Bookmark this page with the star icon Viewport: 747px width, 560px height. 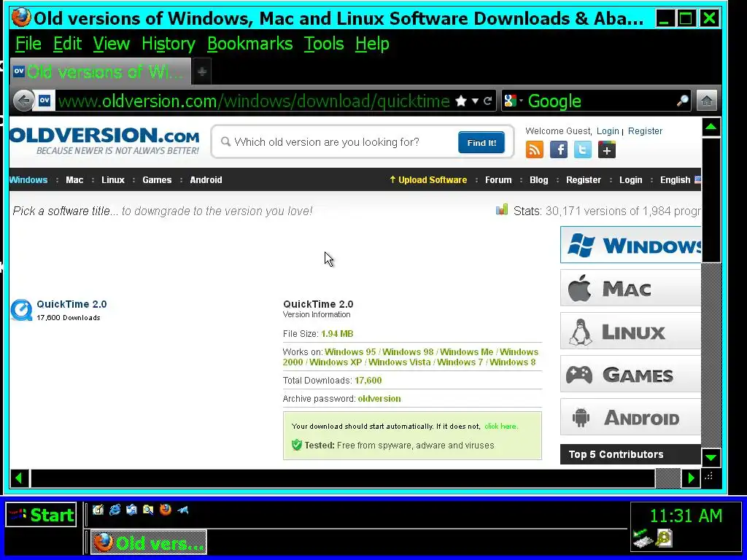(461, 101)
